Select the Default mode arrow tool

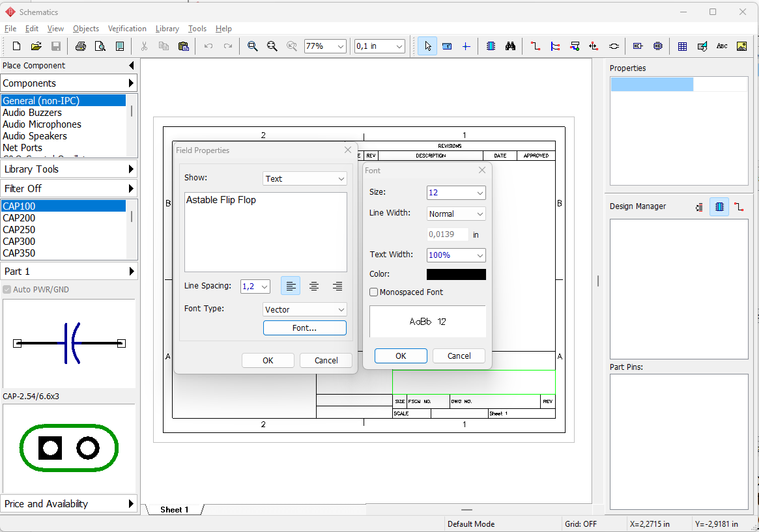coord(427,46)
